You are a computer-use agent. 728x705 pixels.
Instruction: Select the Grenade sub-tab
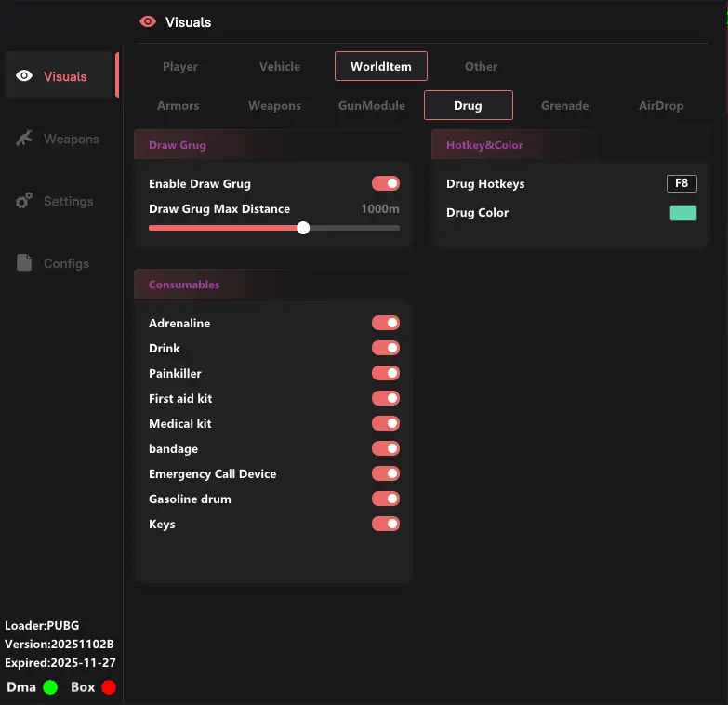[x=564, y=106]
